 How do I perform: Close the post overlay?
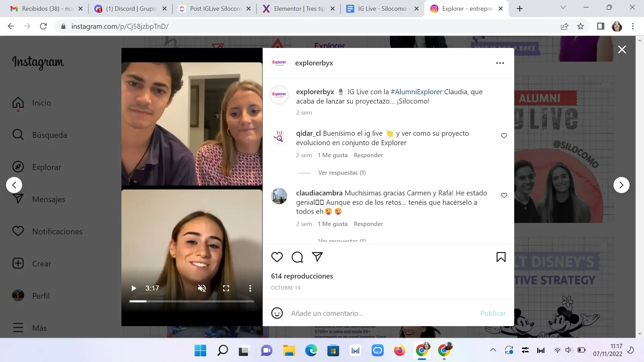622,50
